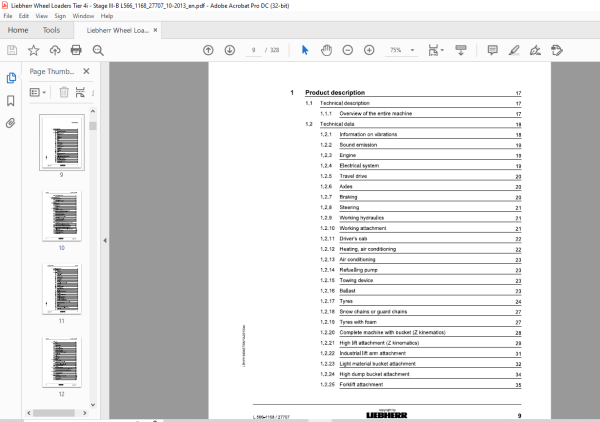Open Working hydraulics contents entry
600x422 pixels.
click(x=362, y=218)
